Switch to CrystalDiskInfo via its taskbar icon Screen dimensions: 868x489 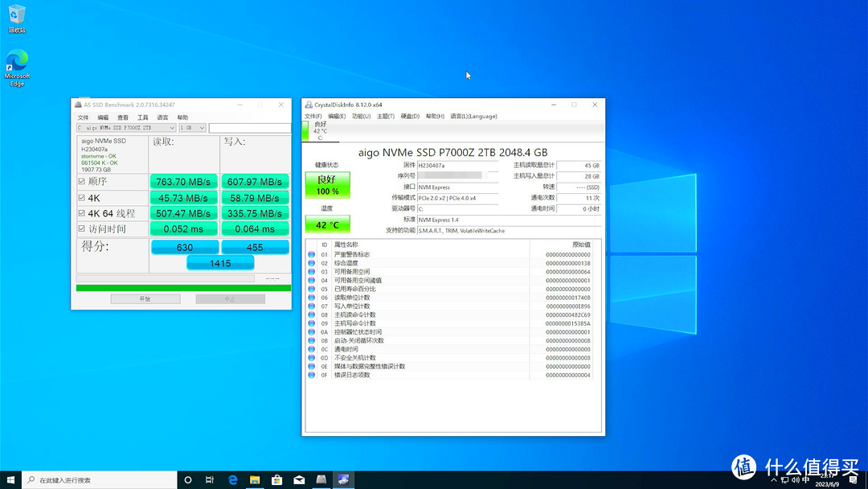point(343,480)
